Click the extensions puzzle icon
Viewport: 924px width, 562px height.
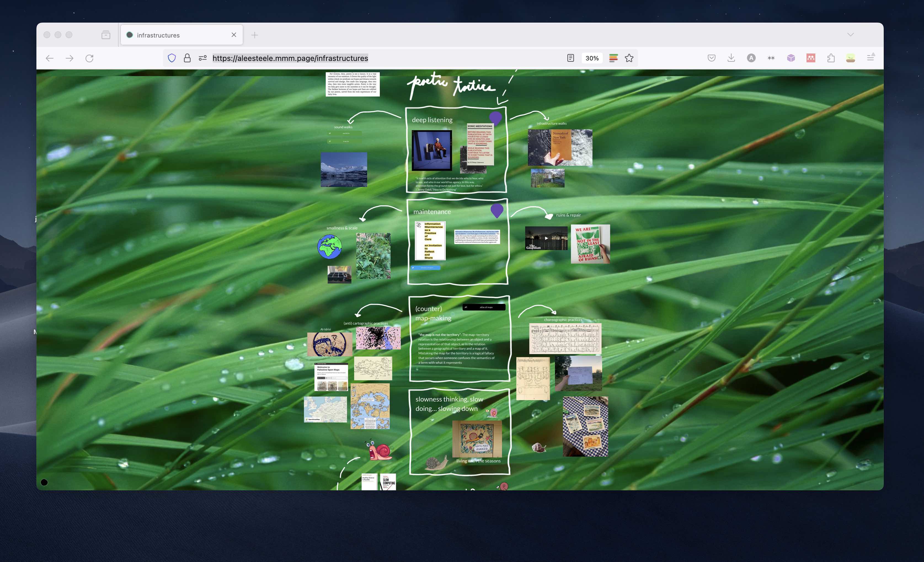[x=830, y=58]
